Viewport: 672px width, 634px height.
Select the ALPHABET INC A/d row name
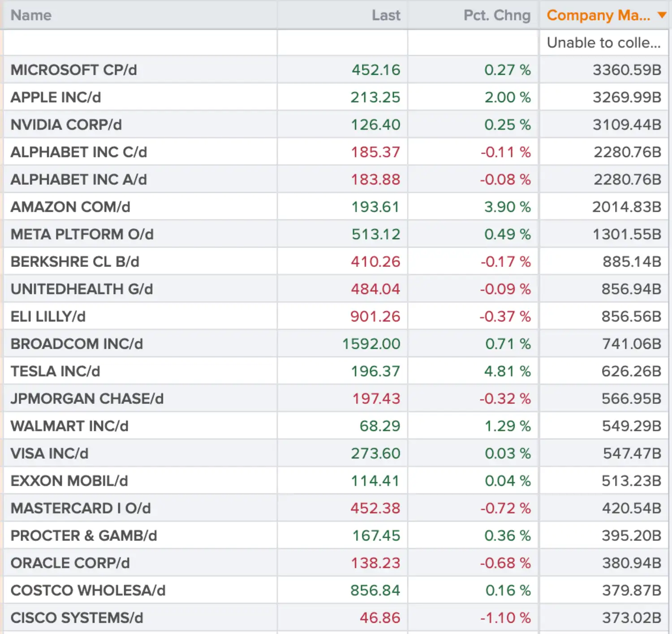[79, 180]
